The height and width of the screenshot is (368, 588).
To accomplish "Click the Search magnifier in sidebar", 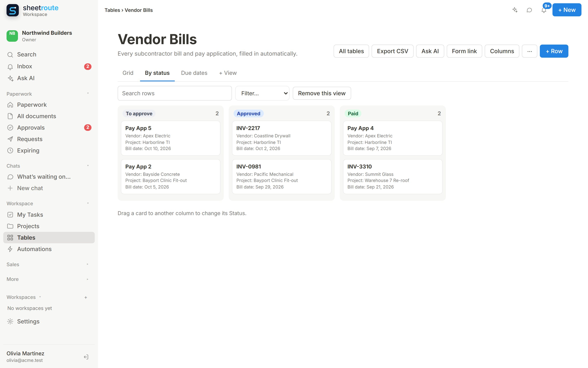I will coord(10,55).
